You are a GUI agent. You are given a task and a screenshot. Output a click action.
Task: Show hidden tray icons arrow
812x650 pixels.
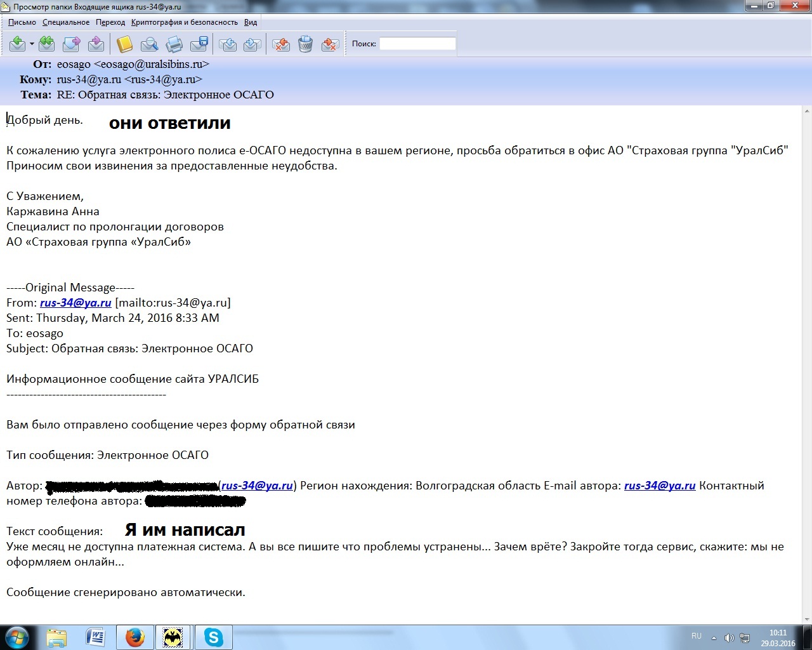pos(714,638)
